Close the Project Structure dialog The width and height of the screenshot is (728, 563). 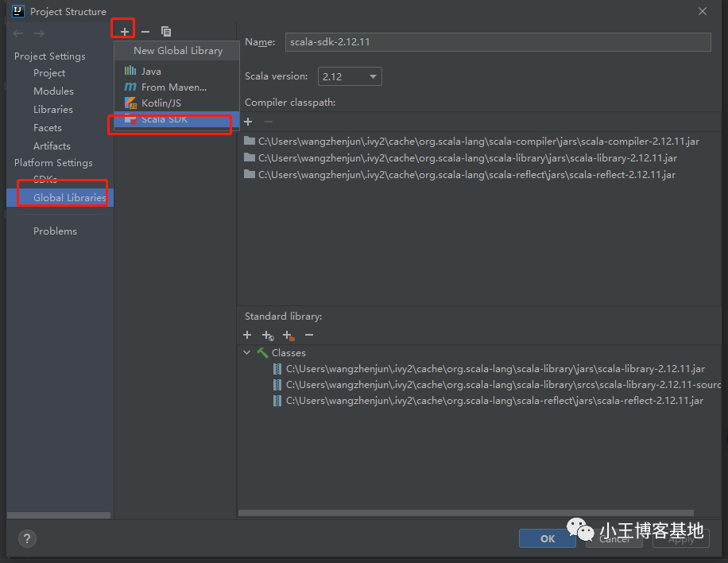(703, 11)
